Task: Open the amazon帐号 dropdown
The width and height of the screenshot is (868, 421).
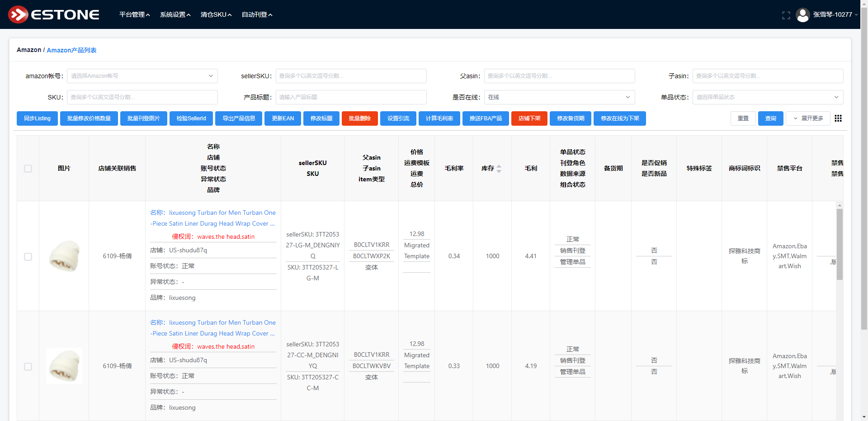Action: point(142,76)
